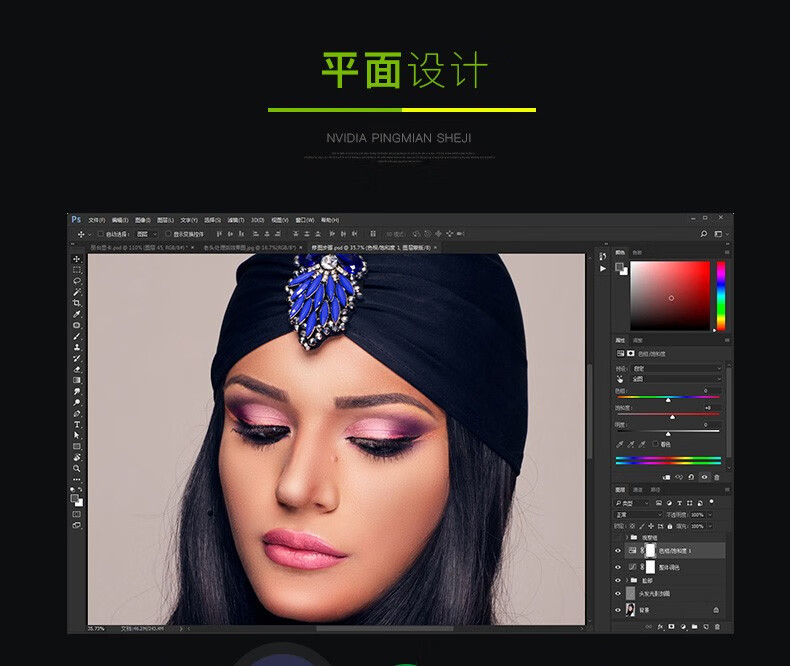Clip adjustment to layer in Properties panel
Screen dimensions: 790x666
click(x=667, y=477)
